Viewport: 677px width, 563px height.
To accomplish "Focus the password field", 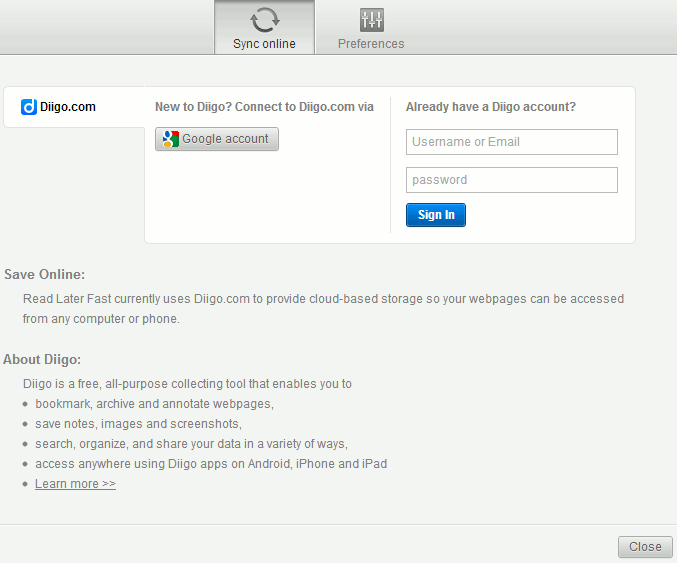I will (512, 180).
